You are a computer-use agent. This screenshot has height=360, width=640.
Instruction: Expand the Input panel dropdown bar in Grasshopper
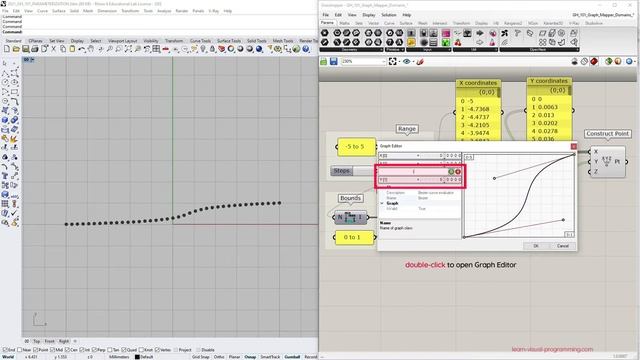[429, 50]
